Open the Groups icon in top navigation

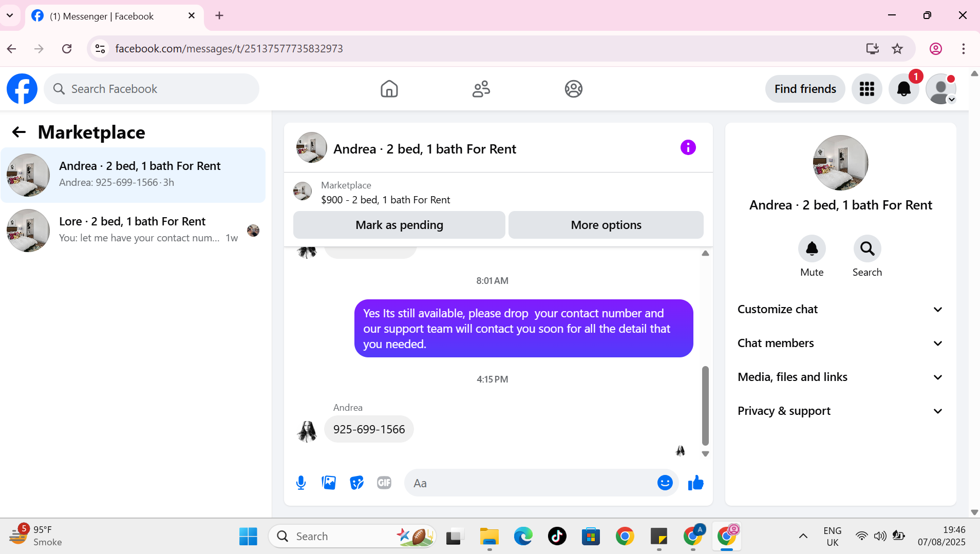click(574, 89)
